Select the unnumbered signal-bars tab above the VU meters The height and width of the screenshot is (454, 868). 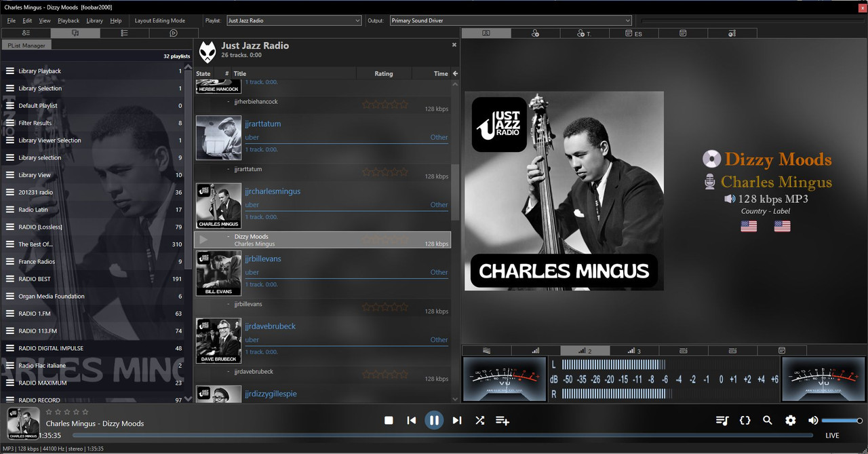(535, 350)
